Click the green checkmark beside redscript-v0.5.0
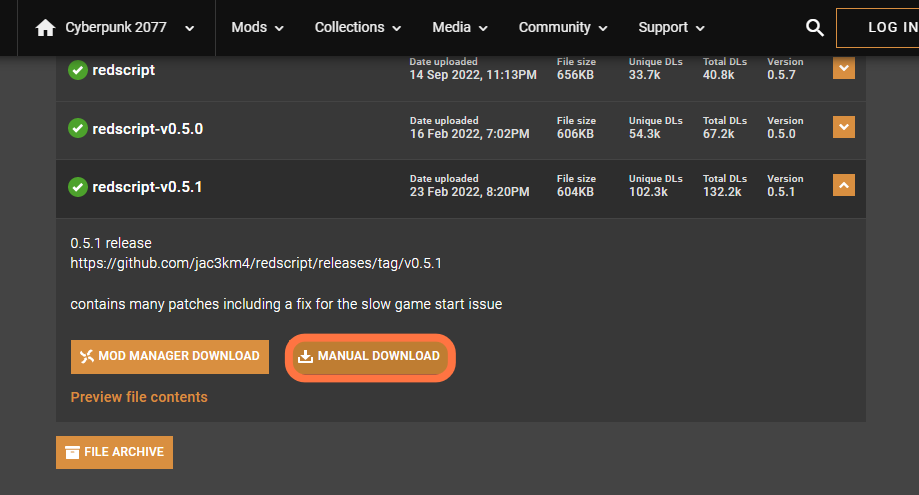 point(78,128)
